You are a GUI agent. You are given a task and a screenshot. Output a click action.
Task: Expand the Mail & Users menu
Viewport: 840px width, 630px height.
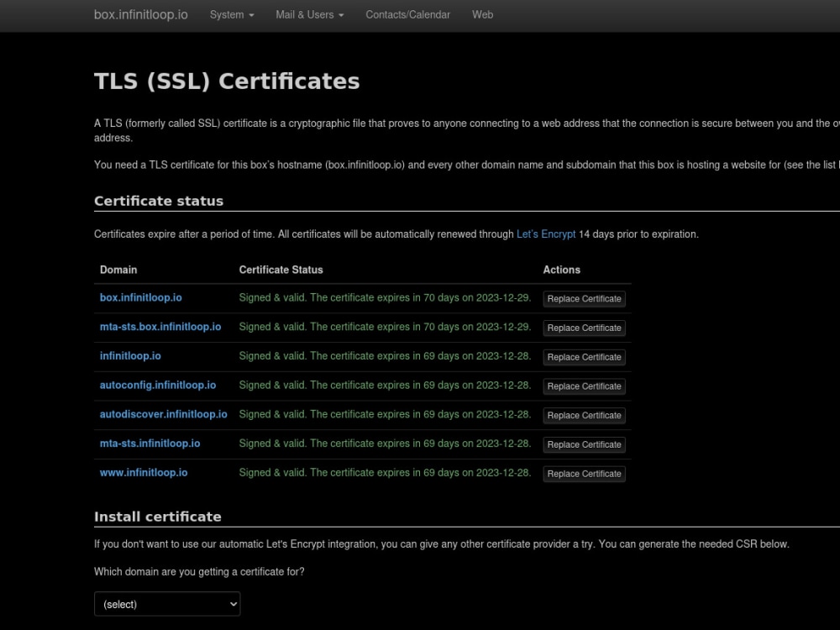tap(309, 15)
